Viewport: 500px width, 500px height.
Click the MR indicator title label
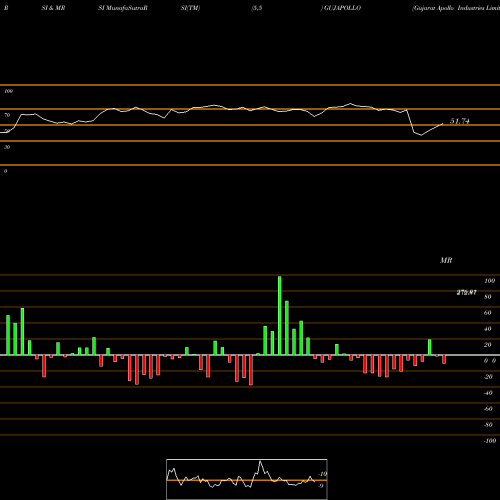coord(446,260)
